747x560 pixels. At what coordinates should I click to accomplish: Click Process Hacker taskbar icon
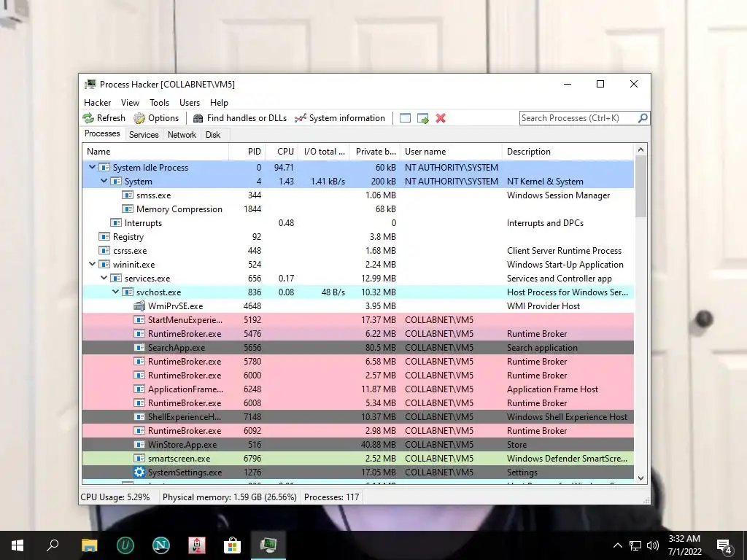(268, 545)
